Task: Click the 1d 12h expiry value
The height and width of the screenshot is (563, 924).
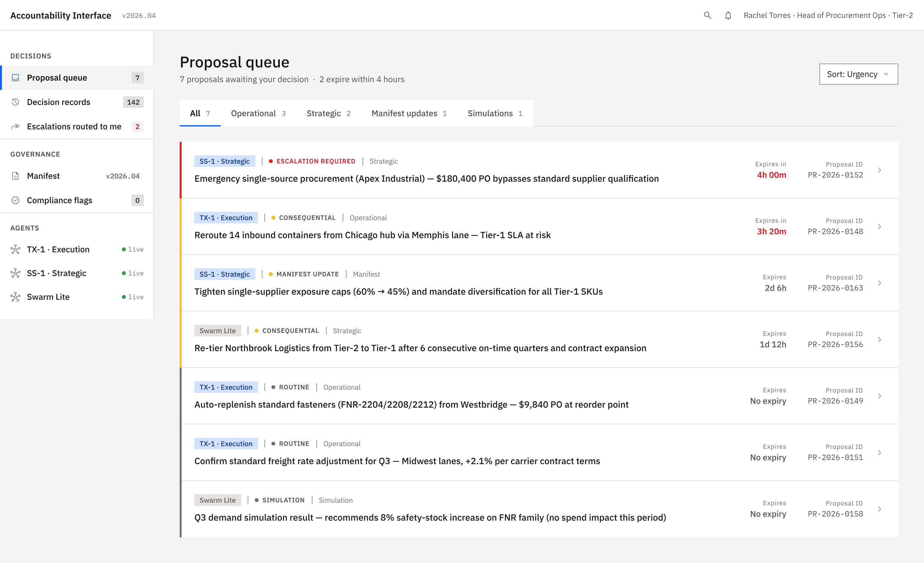Action: tap(773, 344)
